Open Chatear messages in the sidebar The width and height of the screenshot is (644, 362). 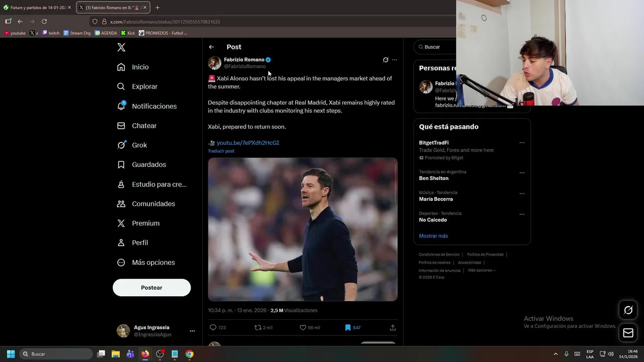point(137,126)
